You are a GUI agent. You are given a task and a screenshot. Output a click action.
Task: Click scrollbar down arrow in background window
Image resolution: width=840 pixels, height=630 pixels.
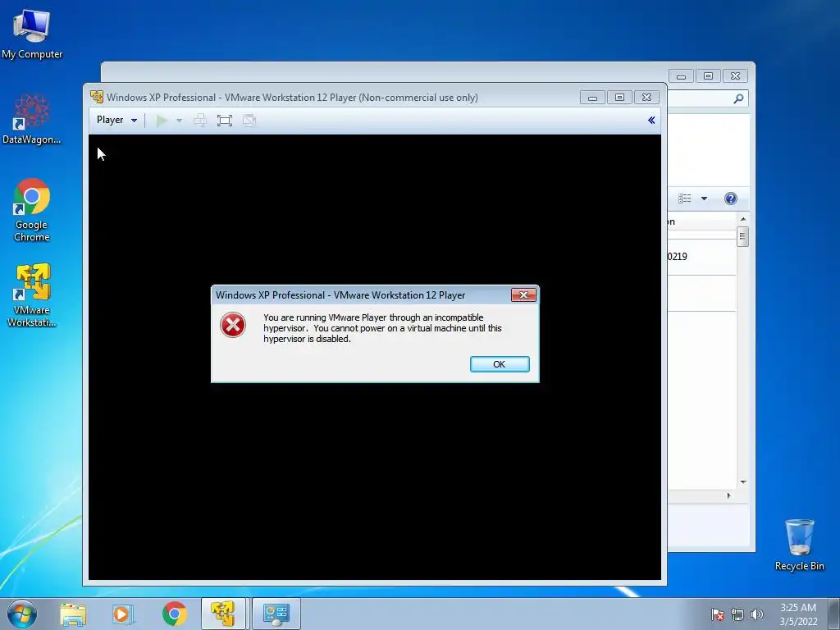point(743,482)
